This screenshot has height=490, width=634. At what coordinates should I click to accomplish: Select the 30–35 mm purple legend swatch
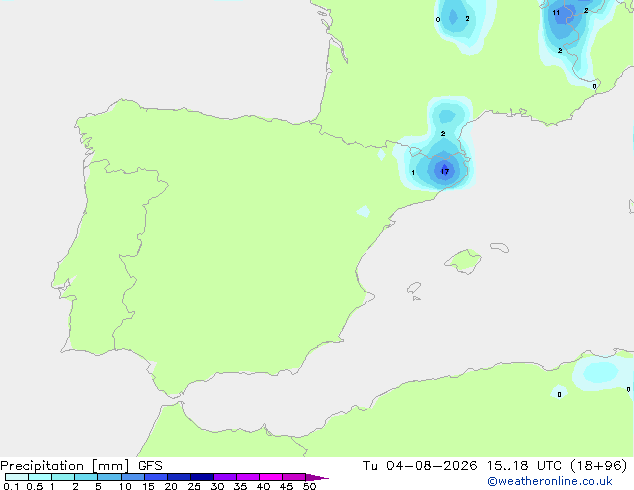225,477
